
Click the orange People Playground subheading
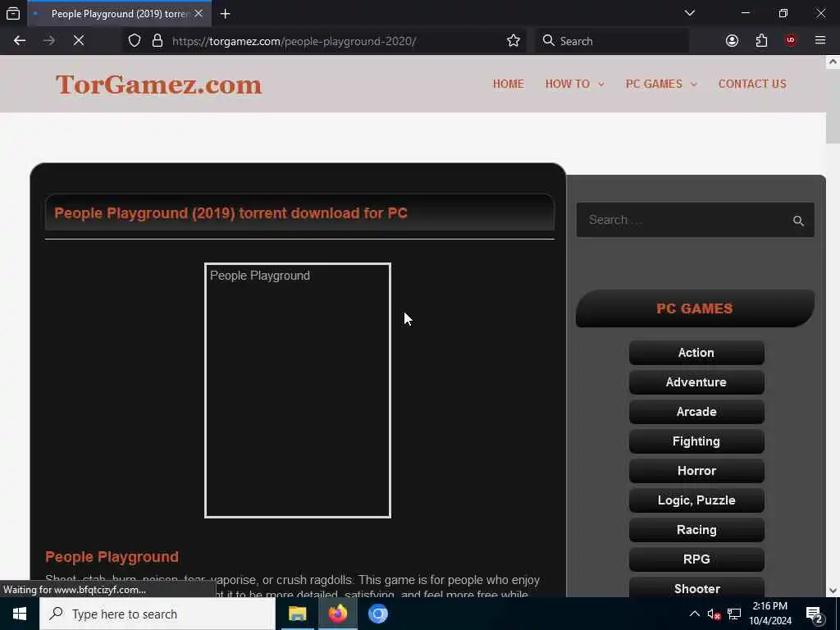(x=112, y=557)
